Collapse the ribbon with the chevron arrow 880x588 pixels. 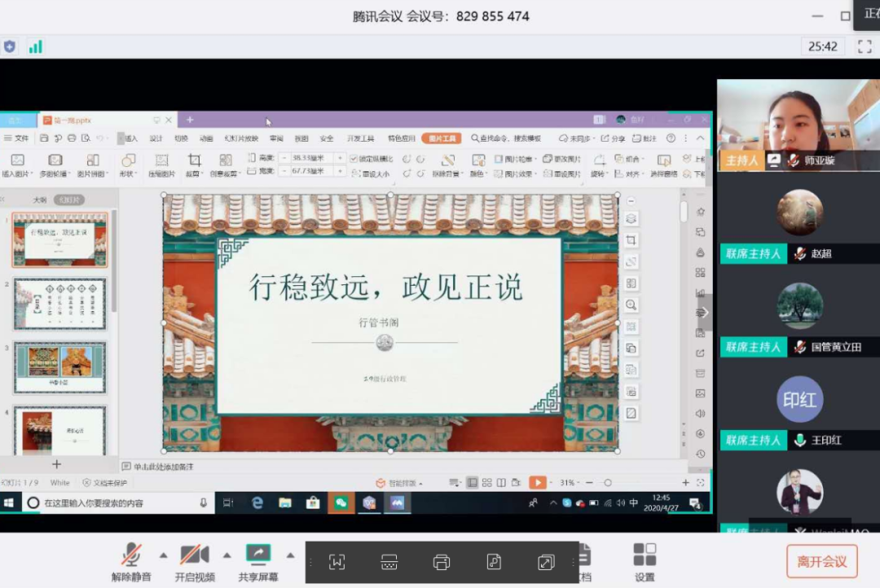701,138
